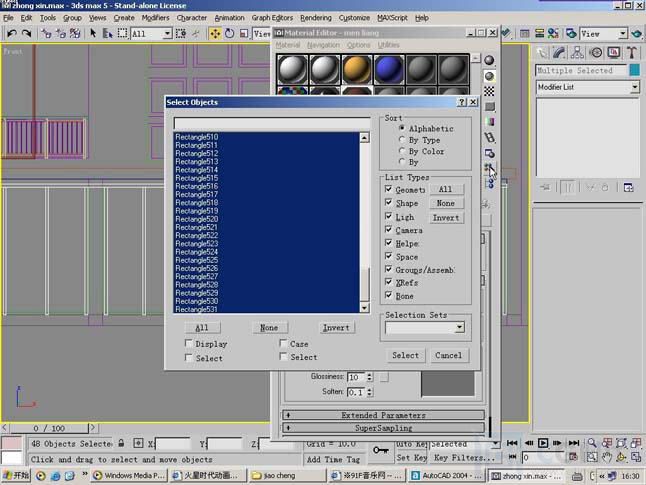Image resolution: width=646 pixels, height=485 pixels.
Task: Uncheck Shape list type
Action: click(389, 202)
